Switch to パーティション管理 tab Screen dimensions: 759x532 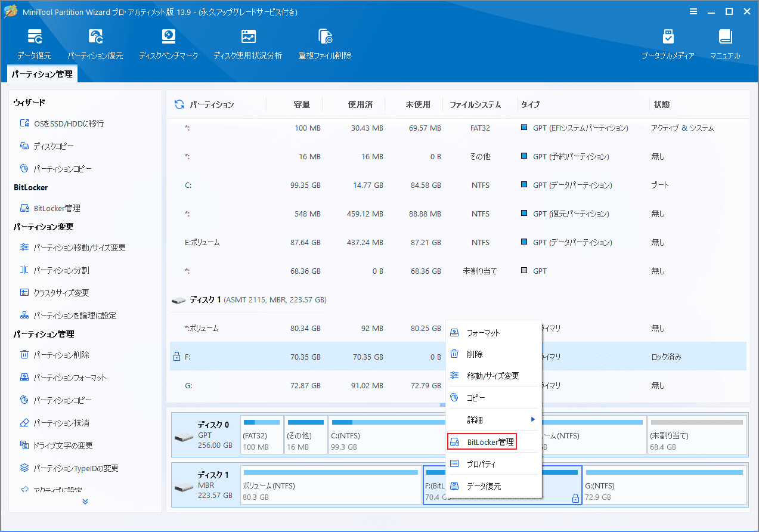42,74
